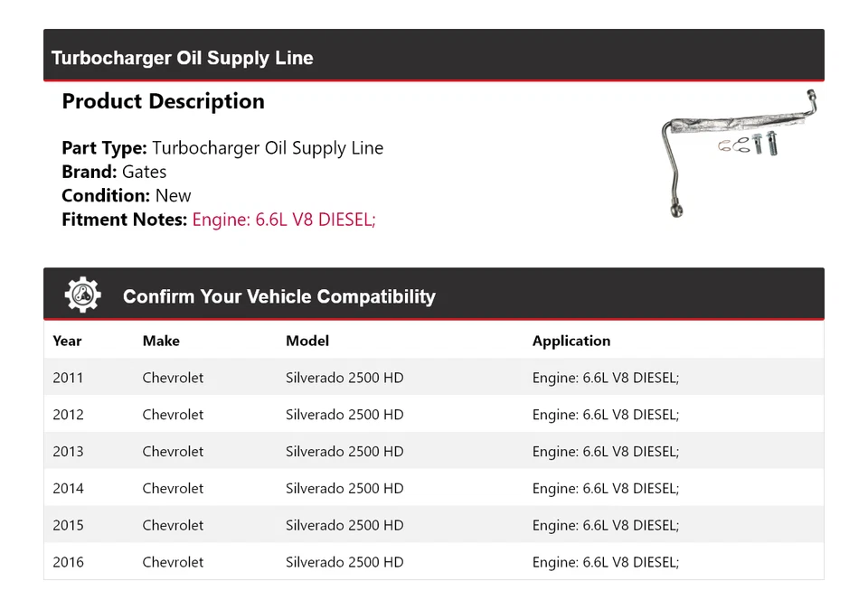The height and width of the screenshot is (609, 868).
Task: Click the 2016 row's engine application text
Action: (605, 562)
